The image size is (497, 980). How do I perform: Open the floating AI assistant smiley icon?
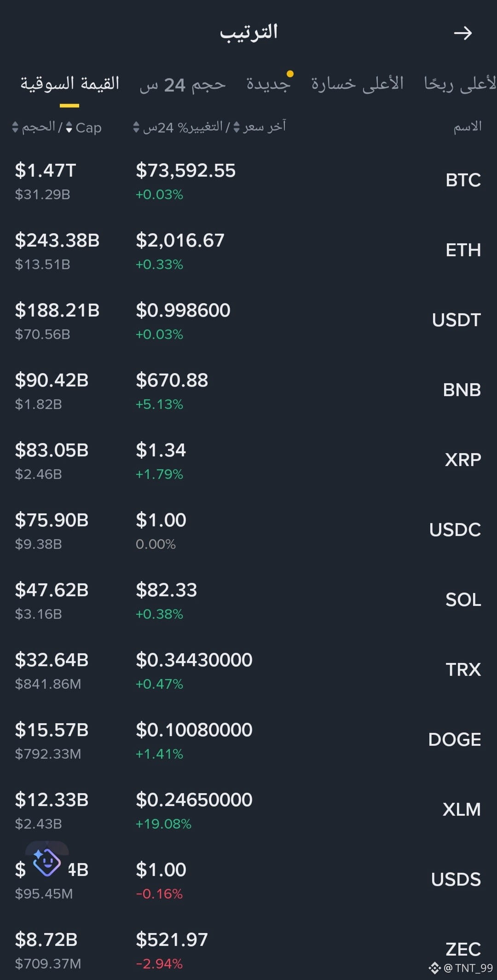[x=46, y=861]
